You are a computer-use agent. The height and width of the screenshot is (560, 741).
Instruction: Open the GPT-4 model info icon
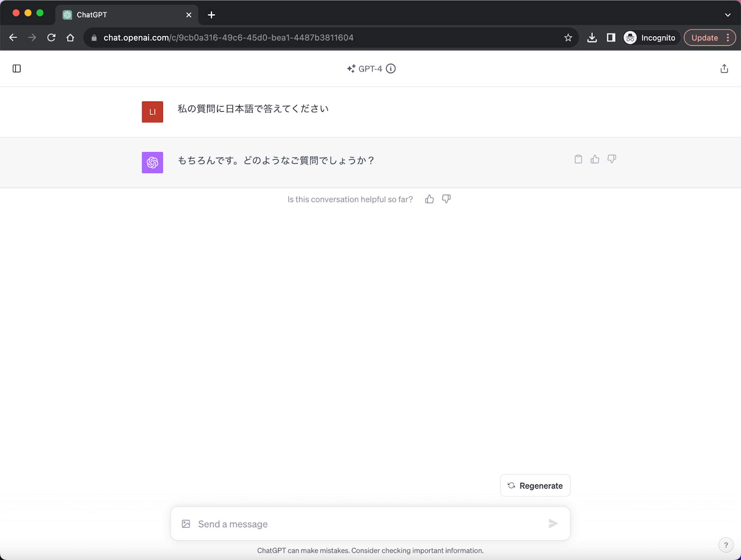point(391,69)
